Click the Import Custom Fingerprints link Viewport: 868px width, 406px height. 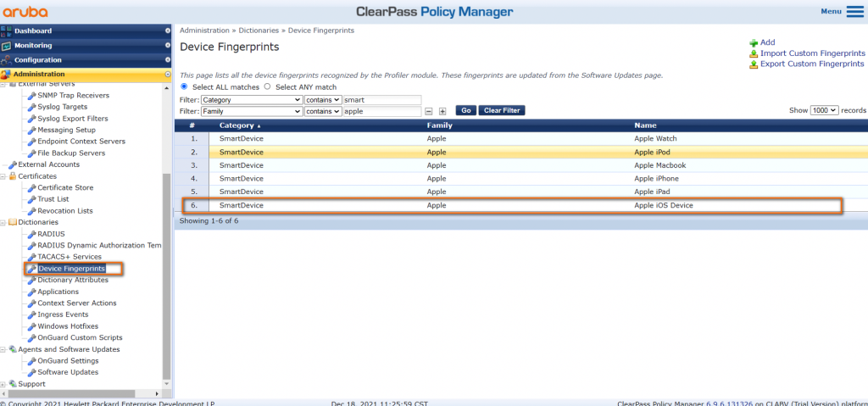pyautogui.click(x=813, y=53)
